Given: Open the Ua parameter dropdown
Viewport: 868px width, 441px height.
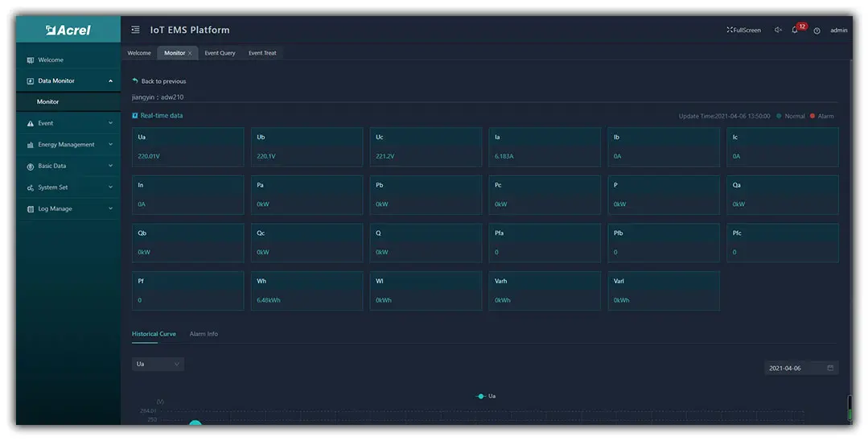Looking at the screenshot, I should (x=158, y=364).
